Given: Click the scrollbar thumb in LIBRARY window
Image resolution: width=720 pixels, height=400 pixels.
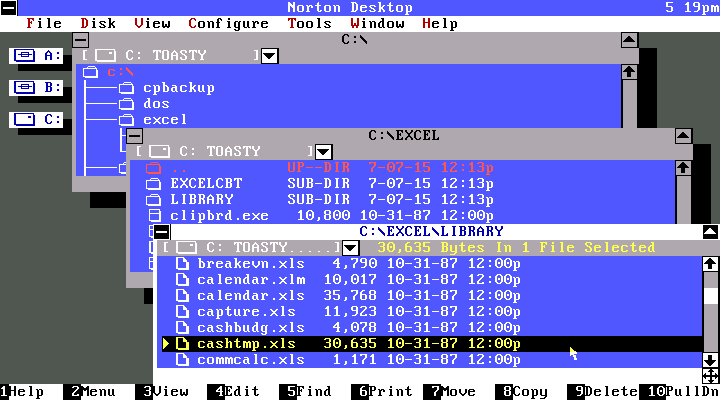Looking at the screenshot, I should tap(710, 296).
